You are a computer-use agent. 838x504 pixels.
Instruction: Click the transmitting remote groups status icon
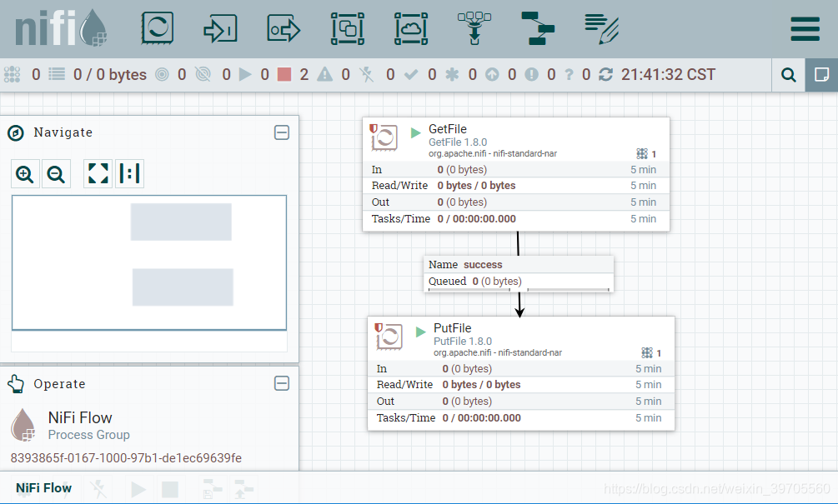click(162, 74)
